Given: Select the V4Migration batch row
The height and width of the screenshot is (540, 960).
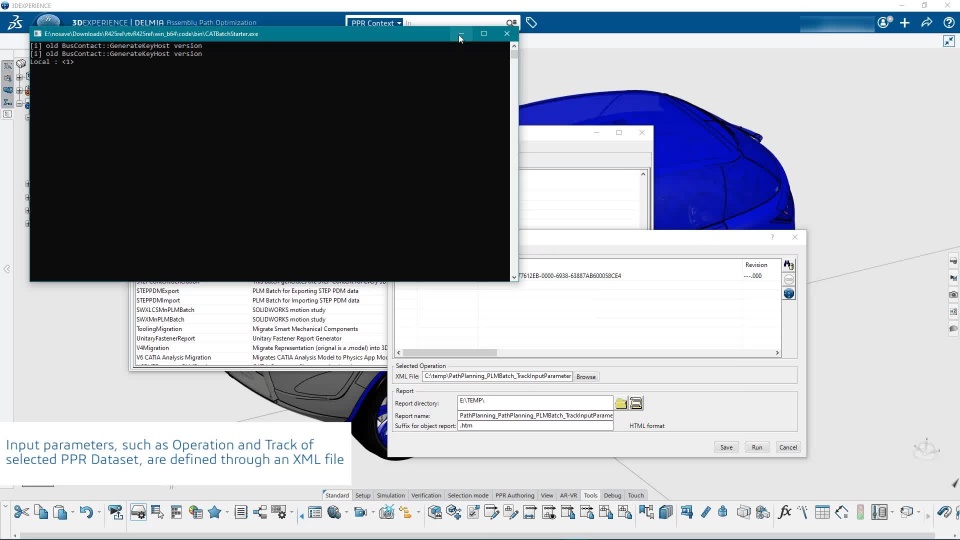Looking at the screenshot, I should [x=261, y=348].
